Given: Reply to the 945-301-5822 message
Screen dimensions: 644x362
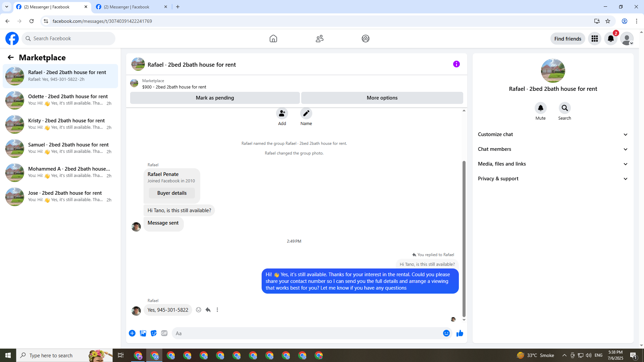Looking at the screenshot, I should coord(208,310).
